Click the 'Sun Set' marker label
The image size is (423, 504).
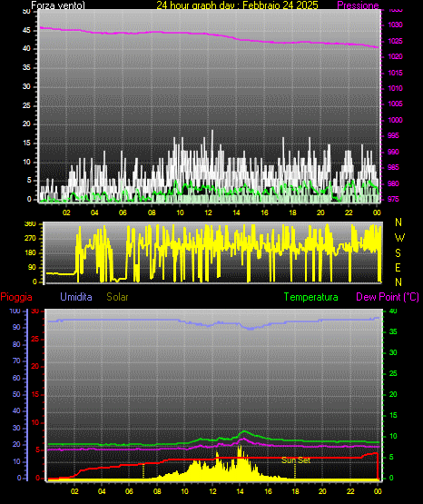click(x=296, y=460)
